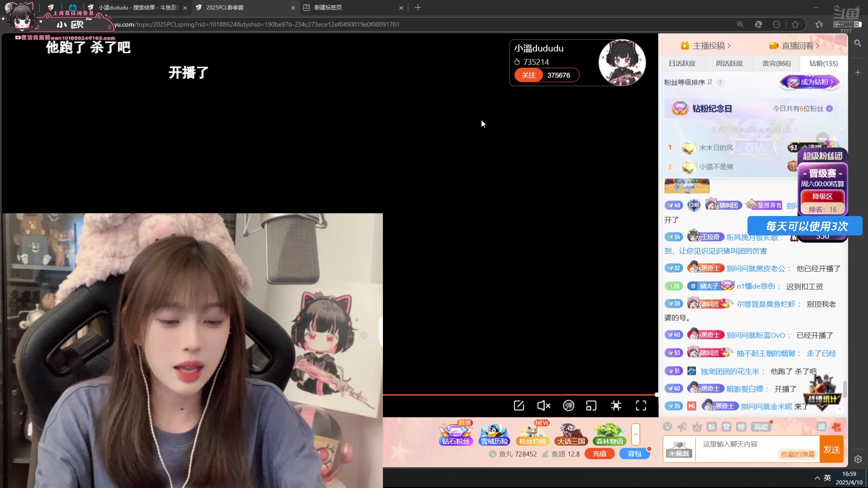Screen dimensions: 868x488
Task: Click the player progress bar handle
Action: 656,395
